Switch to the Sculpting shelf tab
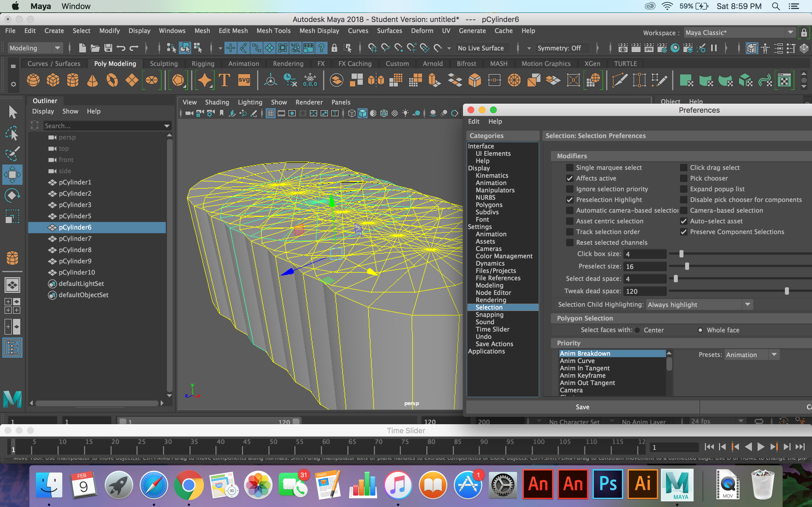This screenshot has width=812, height=507. tap(164, 63)
